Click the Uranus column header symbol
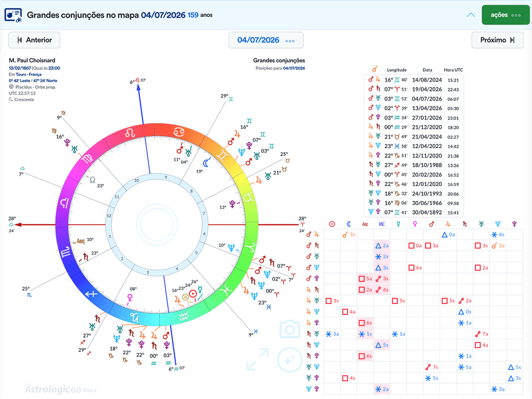532x399 pixels. pos(481,224)
